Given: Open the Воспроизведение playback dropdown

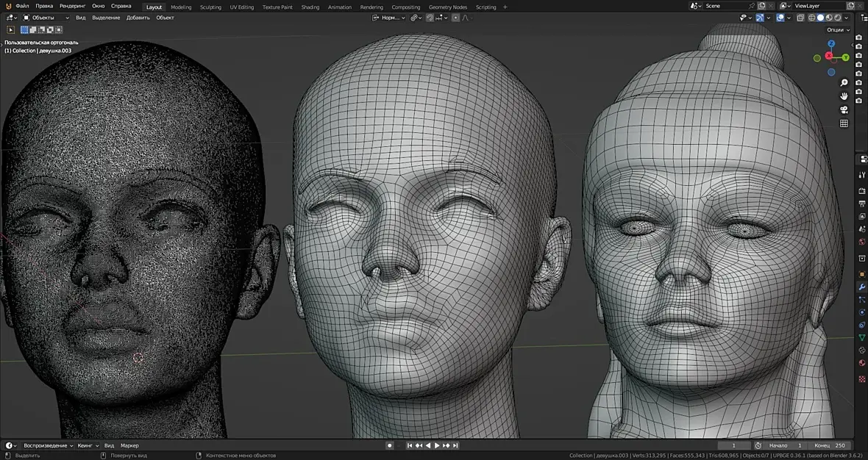Looking at the screenshot, I should [x=48, y=445].
